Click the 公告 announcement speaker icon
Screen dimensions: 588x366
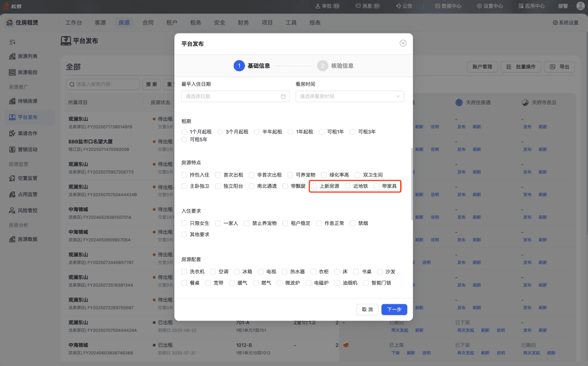[398, 6]
